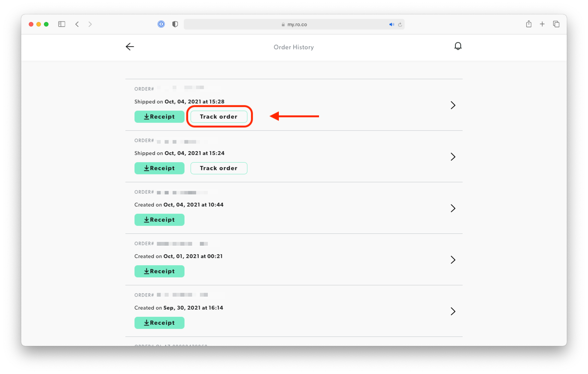The width and height of the screenshot is (588, 374).
Task: Select the 'Shipped on Oct, 04, 2021 at 15:24' text
Action: tap(180, 153)
